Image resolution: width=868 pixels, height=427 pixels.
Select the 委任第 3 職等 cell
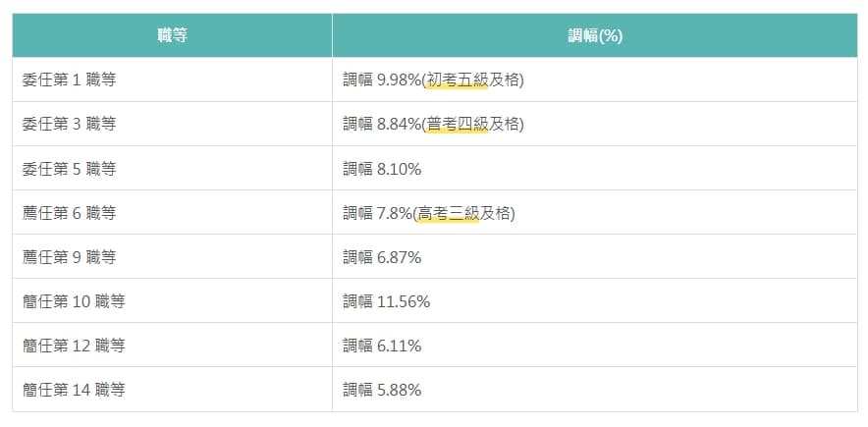pos(172,124)
